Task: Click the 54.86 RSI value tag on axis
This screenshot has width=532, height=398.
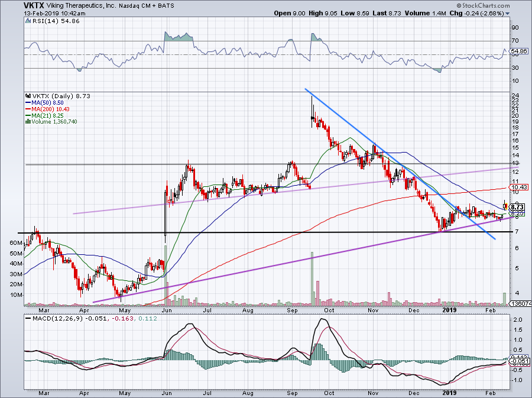Action: (519, 51)
